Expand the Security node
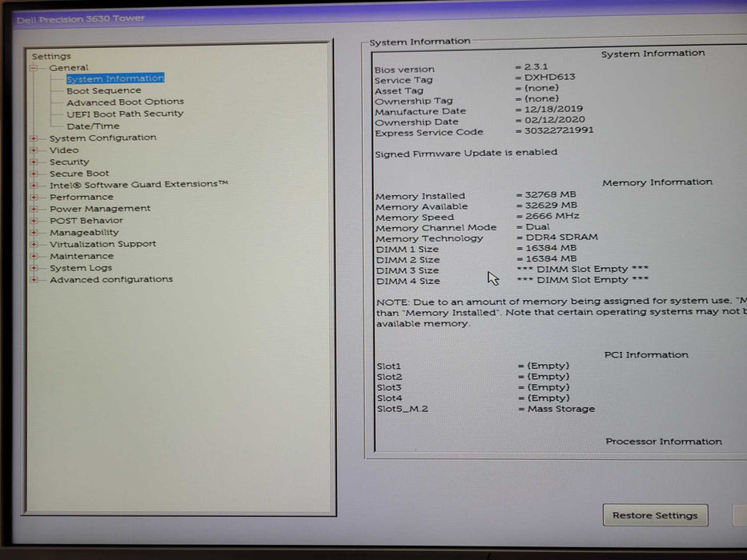This screenshot has width=747, height=560. (34, 162)
